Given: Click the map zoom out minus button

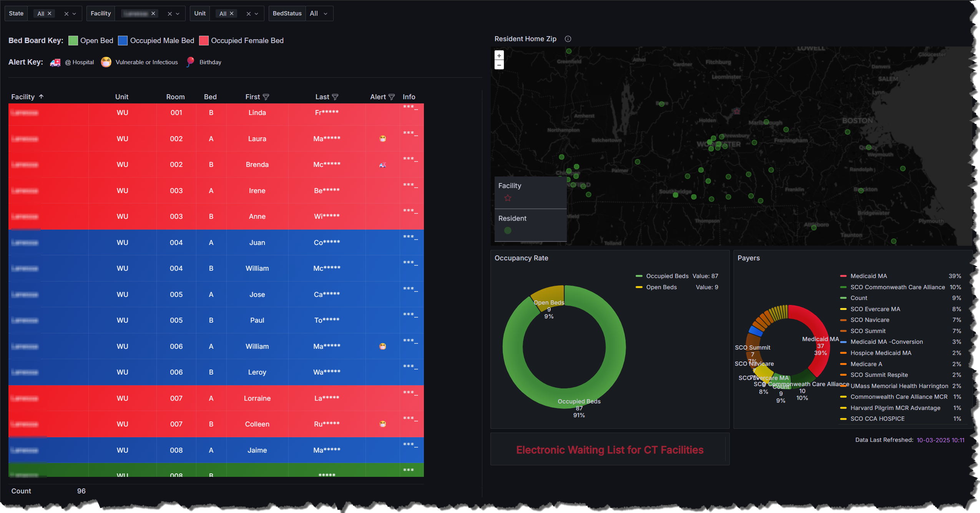Looking at the screenshot, I should [x=499, y=65].
